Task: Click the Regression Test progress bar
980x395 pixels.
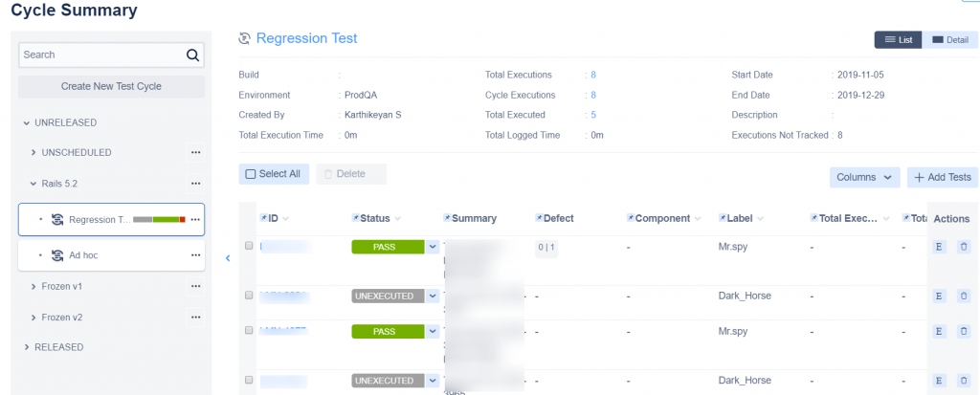Action: [158, 220]
